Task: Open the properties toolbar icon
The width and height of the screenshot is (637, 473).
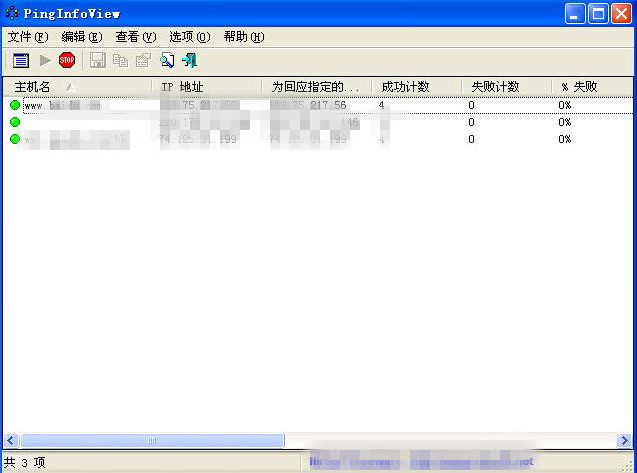Action: point(143,61)
